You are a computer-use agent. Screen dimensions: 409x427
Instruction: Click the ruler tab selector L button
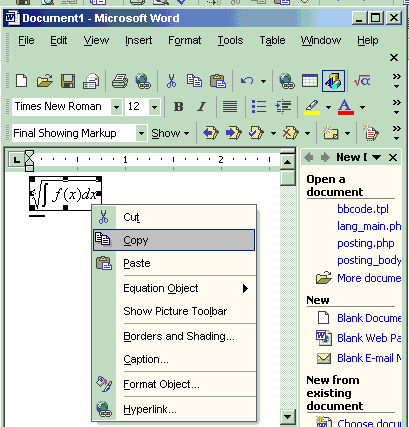pos(16,160)
